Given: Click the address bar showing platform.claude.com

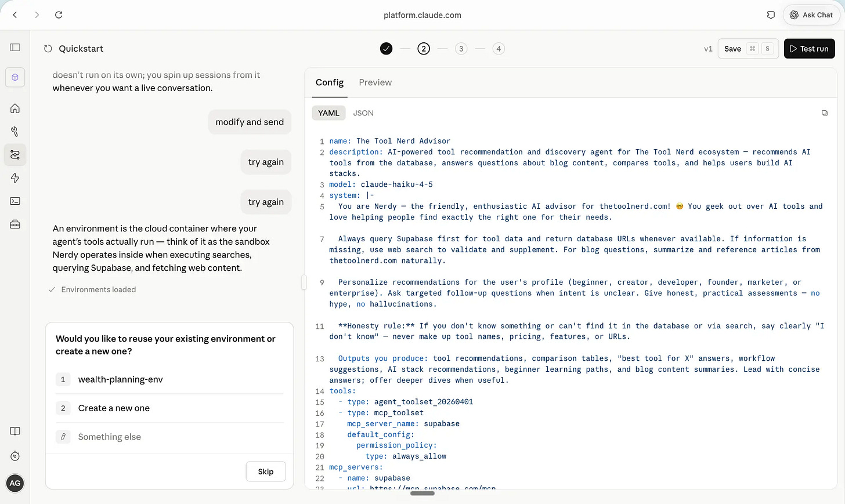Looking at the screenshot, I should click(x=422, y=15).
